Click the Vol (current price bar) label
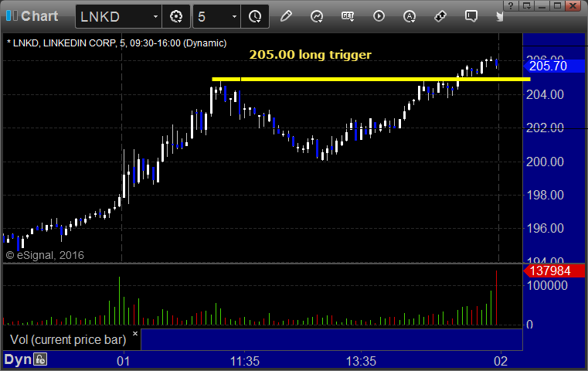The width and height of the screenshot is (588, 371). coord(68,339)
